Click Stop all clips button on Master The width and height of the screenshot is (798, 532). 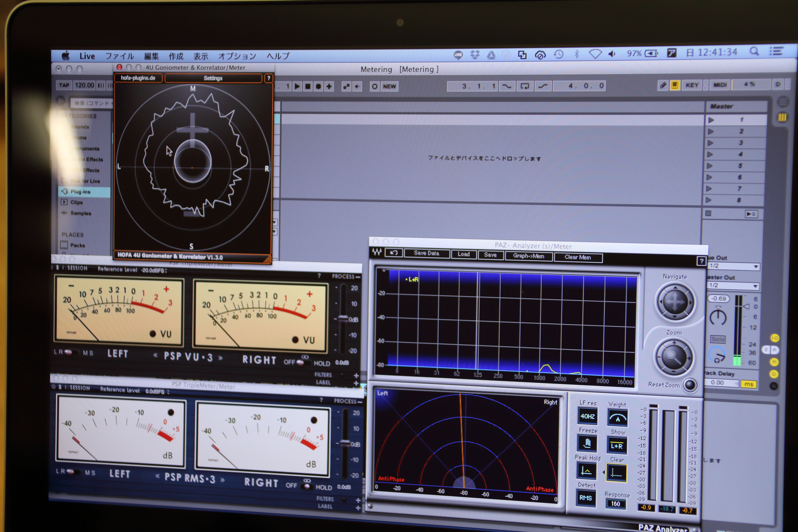708,213
